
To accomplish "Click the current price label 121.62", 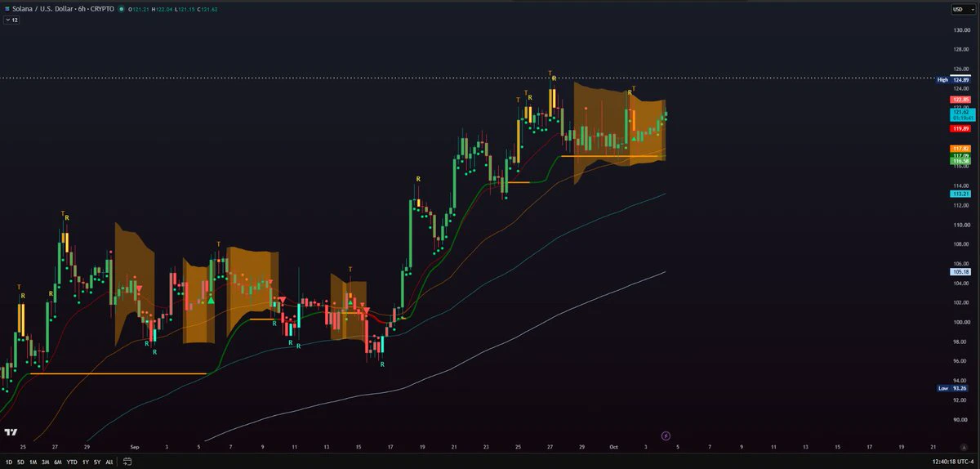I will (x=960, y=111).
